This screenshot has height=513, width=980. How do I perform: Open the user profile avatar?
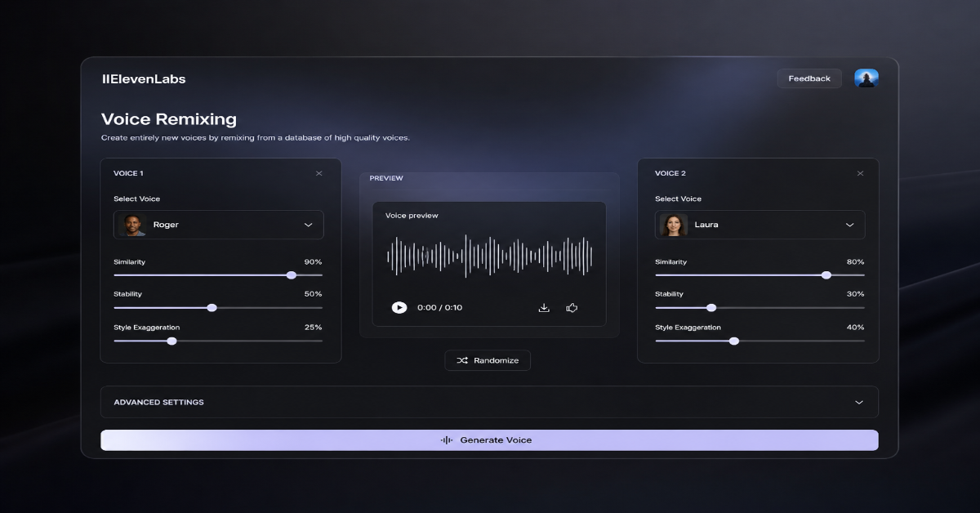tap(866, 78)
